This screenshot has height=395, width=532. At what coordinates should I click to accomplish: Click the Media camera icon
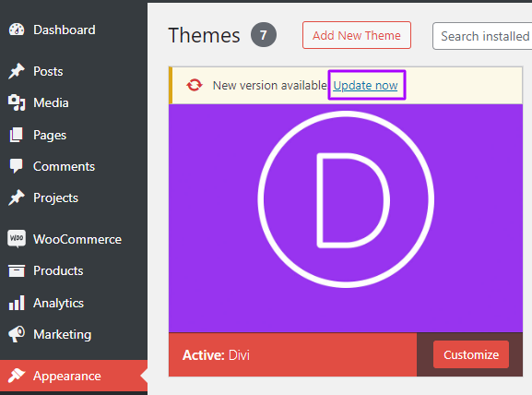coord(17,102)
